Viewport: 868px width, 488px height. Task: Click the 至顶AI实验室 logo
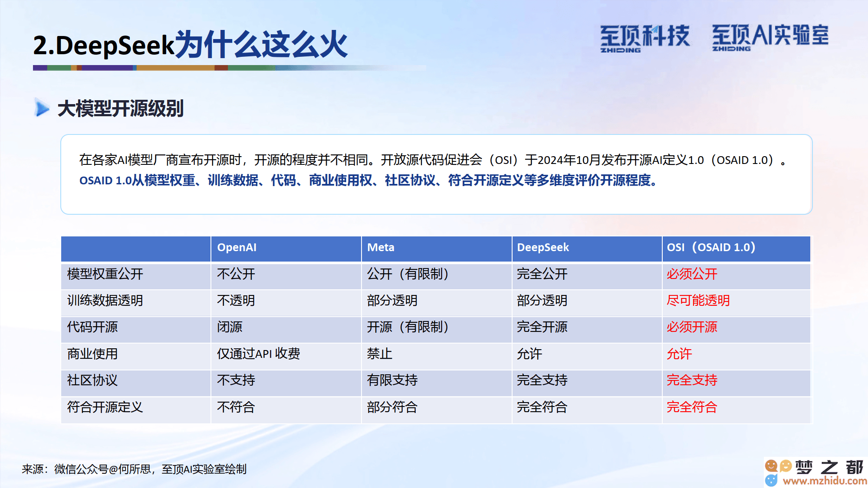(770, 37)
